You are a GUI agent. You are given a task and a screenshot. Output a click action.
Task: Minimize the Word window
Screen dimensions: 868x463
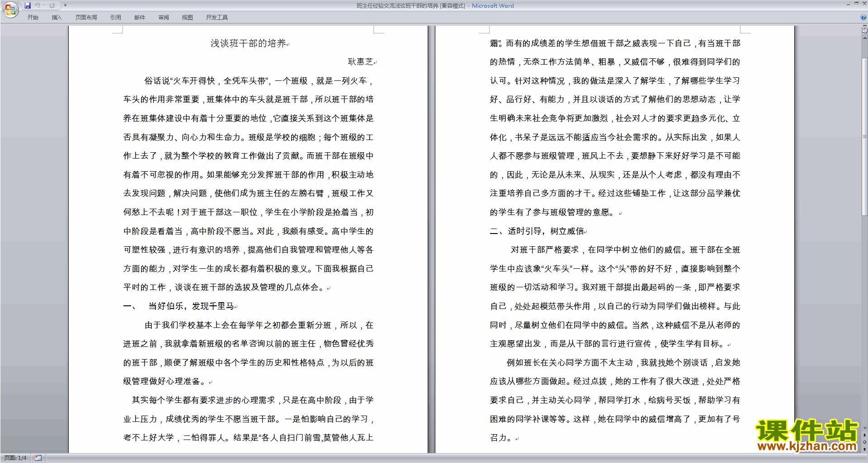(x=848, y=4)
